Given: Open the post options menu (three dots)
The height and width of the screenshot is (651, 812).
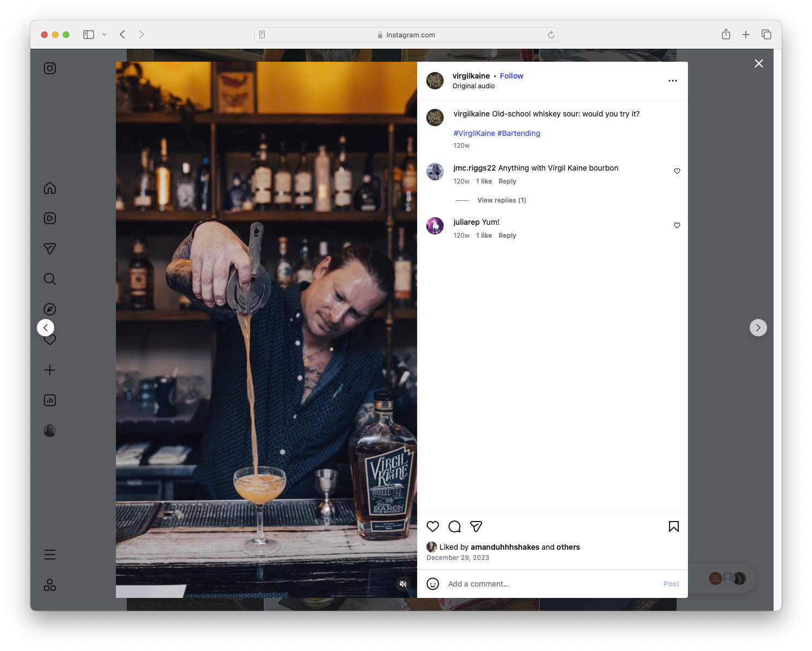Looking at the screenshot, I should click(x=672, y=81).
